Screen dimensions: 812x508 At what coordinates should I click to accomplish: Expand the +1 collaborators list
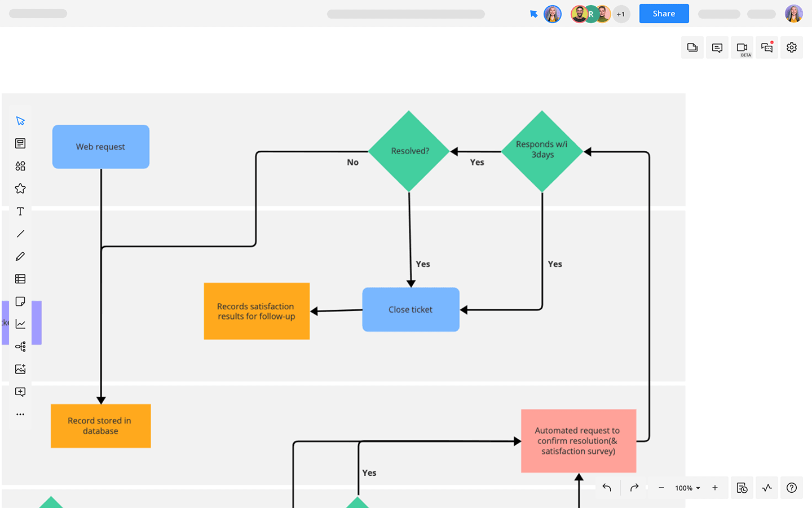(621, 14)
